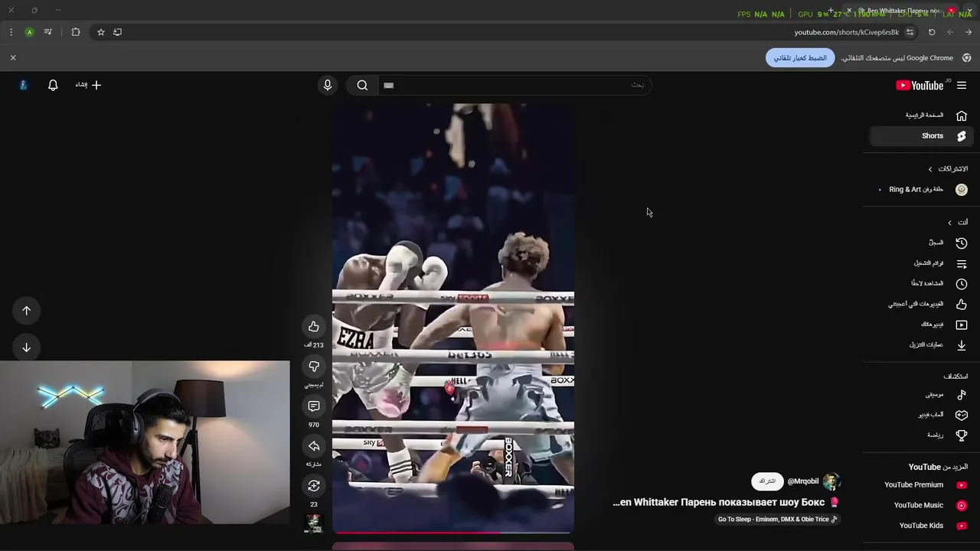The image size is (980, 551).
Task: Open the sound thumbnail below Remix
Action: (x=314, y=523)
